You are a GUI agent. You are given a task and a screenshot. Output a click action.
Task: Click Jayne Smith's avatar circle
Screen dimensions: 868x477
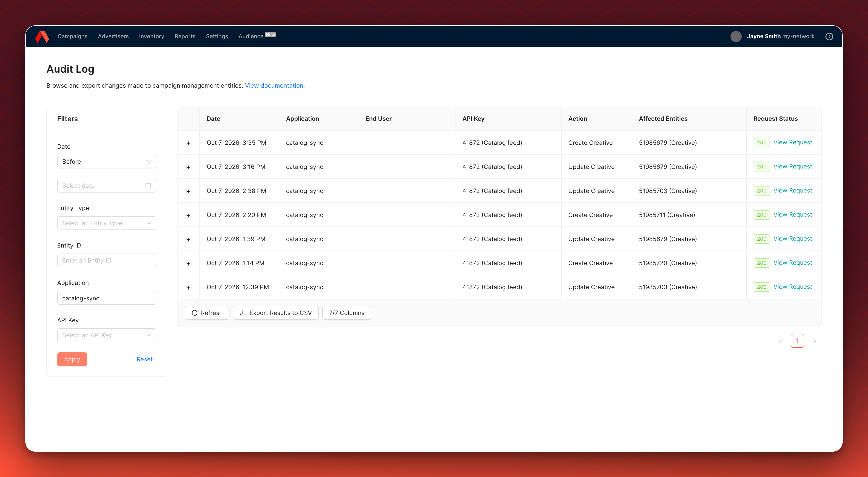[736, 36]
